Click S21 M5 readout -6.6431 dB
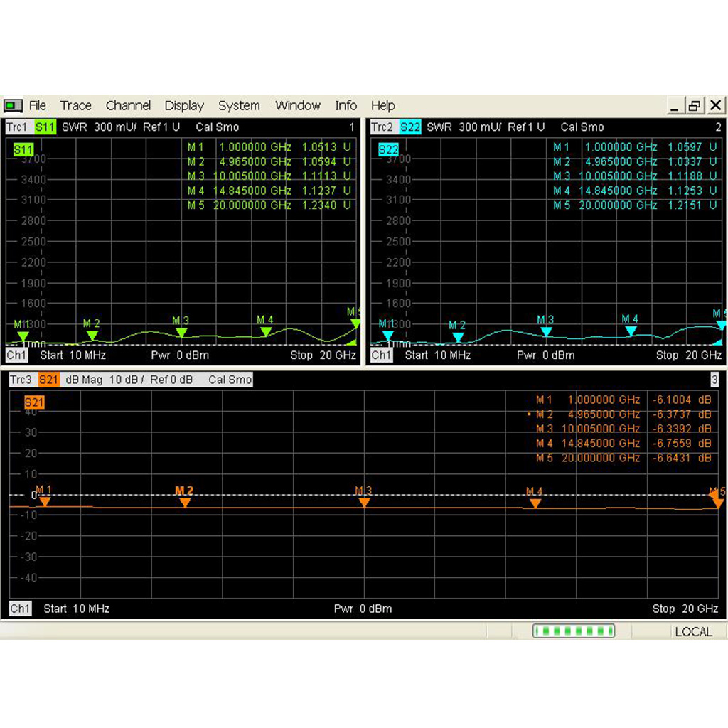 (x=682, y=458)
